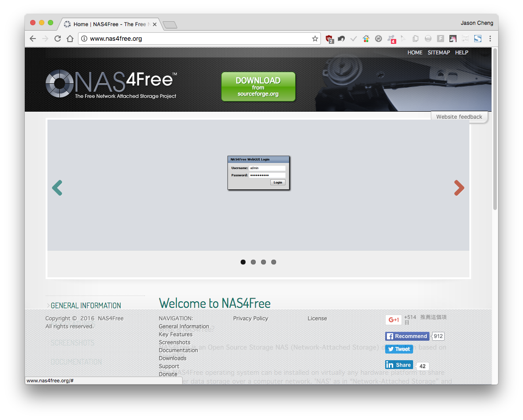
Task: Click the LinkedIn share count 42
Action: (422, 366)
